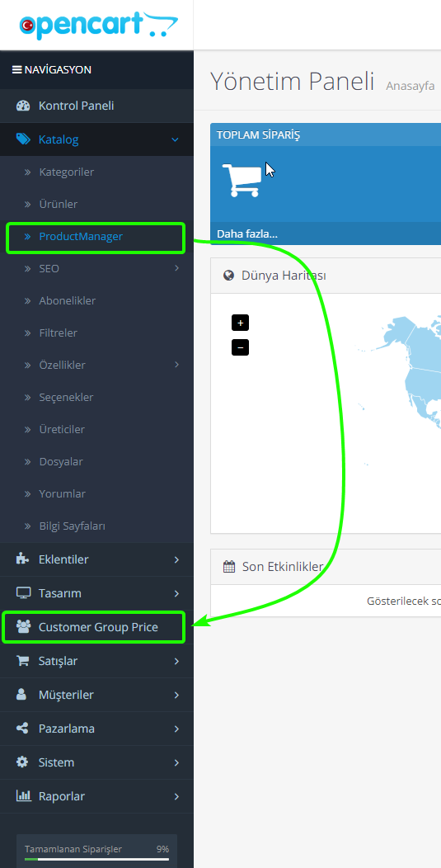This screenshot has width=441, height=868.
Task: Open the Bilgi Sayfaları submenu item
Action: [96, 526]
